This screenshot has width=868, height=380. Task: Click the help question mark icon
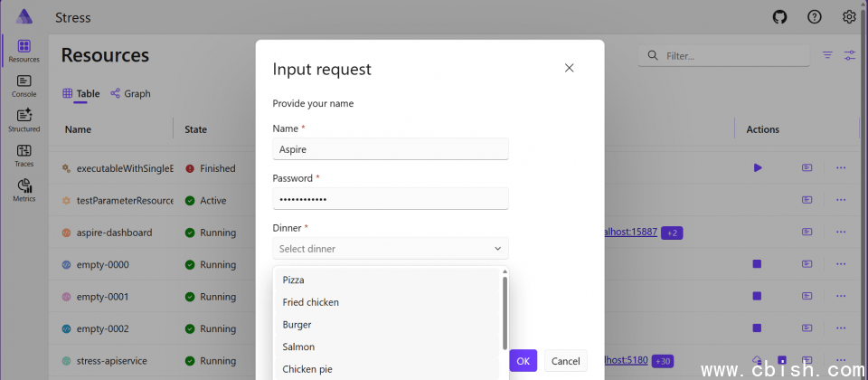tap(815, 17)
